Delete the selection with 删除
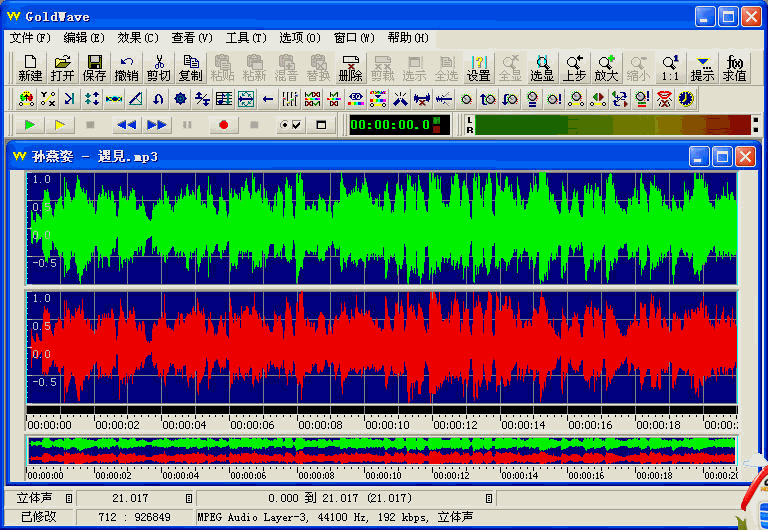 click(351, 68)
